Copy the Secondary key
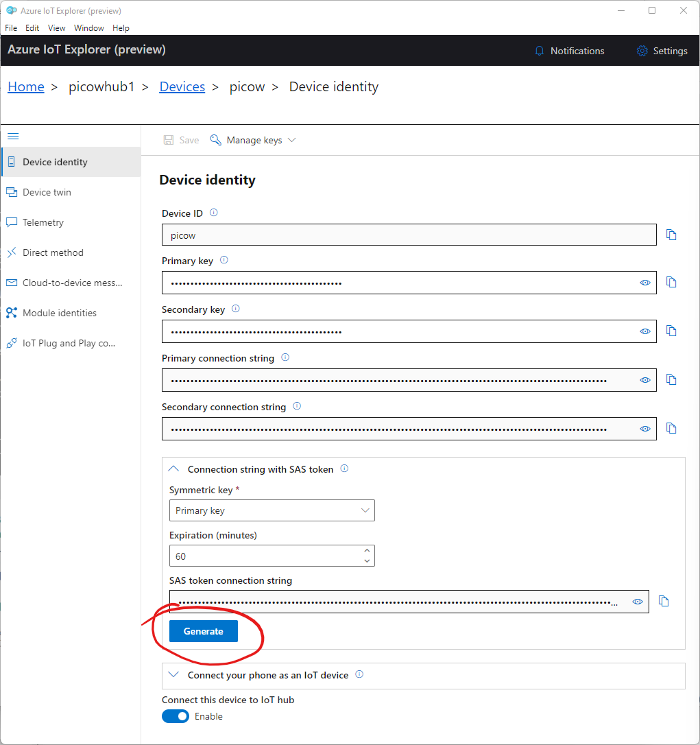 pos(671,331)
